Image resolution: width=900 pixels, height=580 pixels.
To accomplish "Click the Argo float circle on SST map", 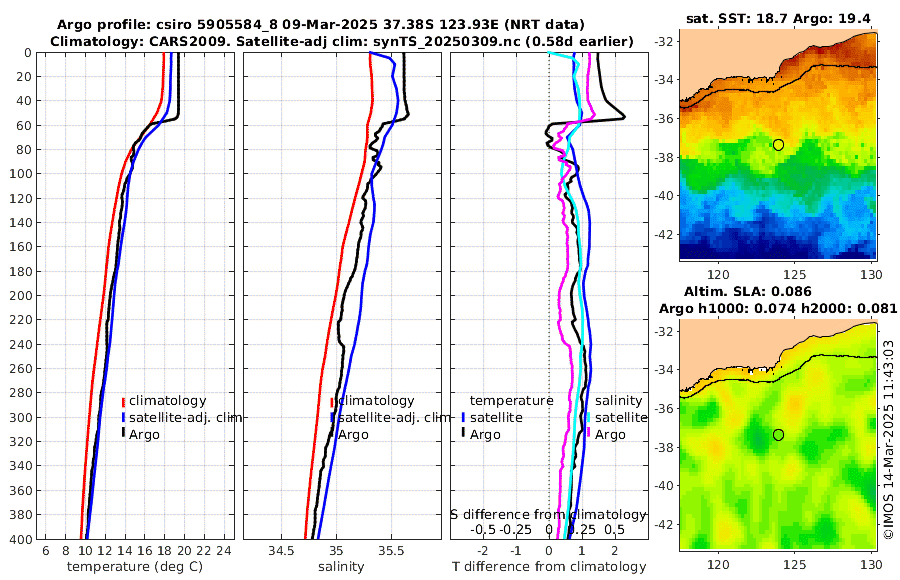I will tap(778, 145).
